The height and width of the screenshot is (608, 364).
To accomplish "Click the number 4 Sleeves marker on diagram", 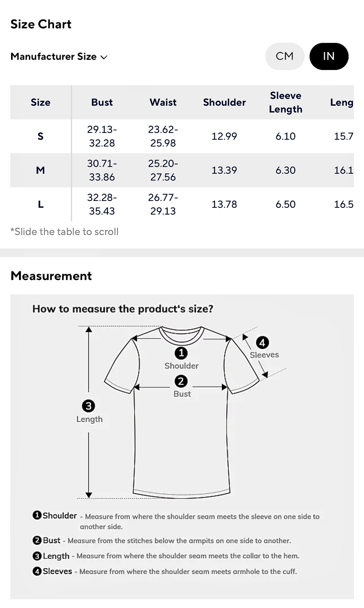I will (262, 343).
